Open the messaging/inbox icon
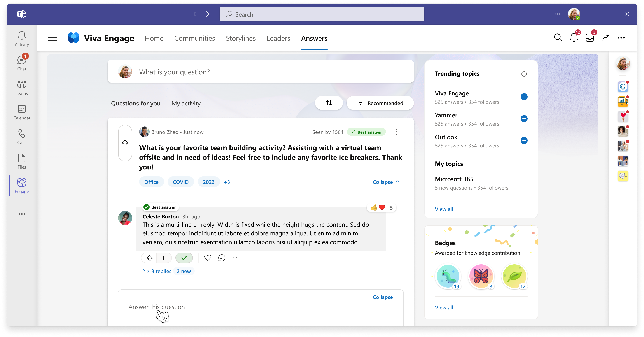 [x=590, y=38]
